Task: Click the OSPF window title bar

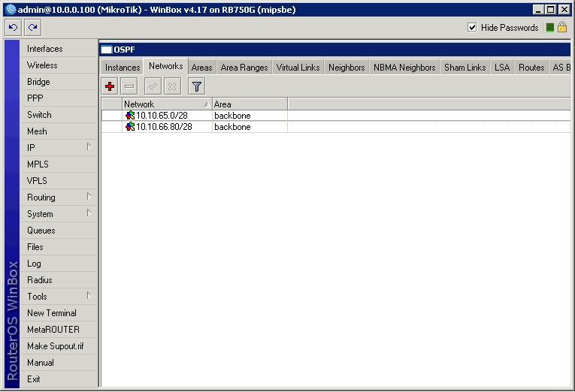Action: point(334,50)
